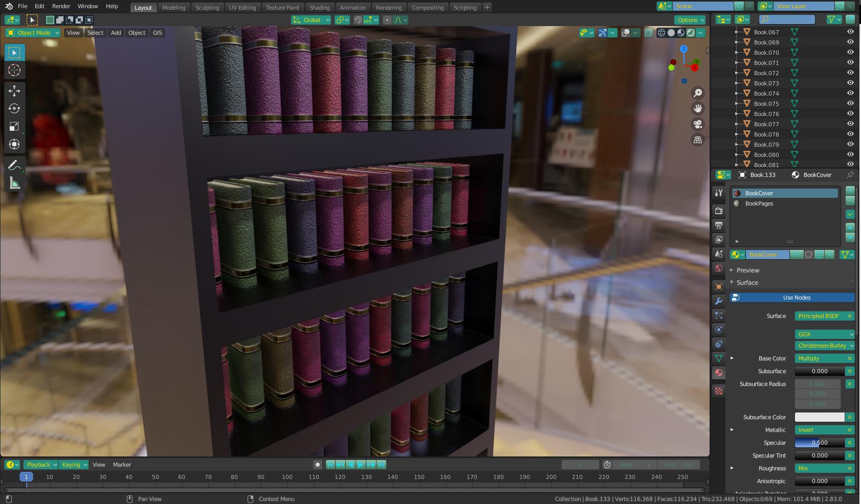This screenshot has height=504, width=861.
Task: Click the Zoom view magnifier icon
Action: (x=698, y=93)
